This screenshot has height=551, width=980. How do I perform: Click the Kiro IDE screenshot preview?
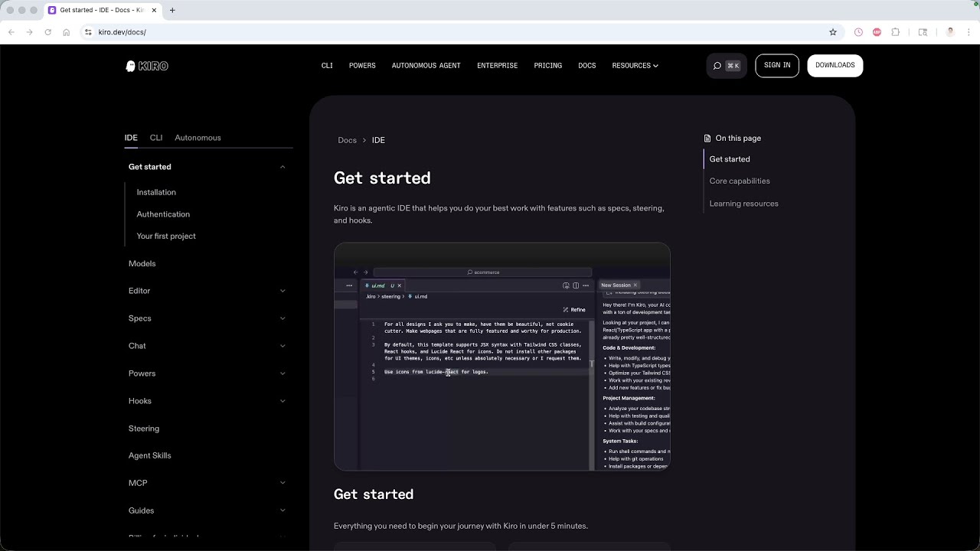point(502,357)
